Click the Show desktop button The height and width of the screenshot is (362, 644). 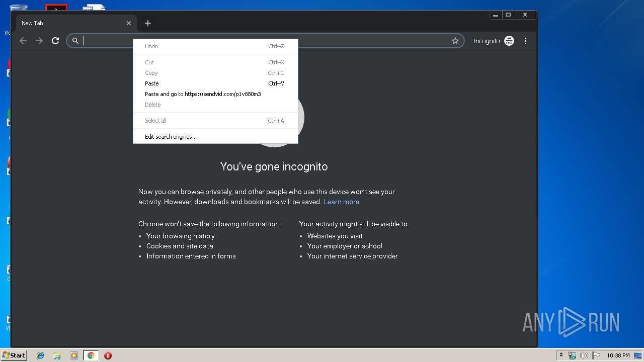tap(638, 355)
